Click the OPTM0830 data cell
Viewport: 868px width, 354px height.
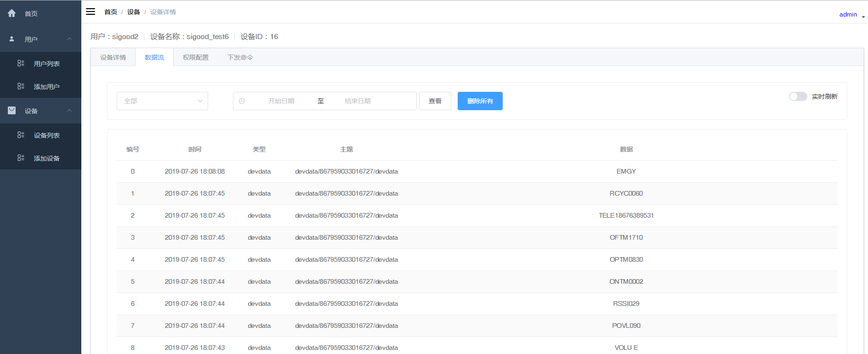[x=626, y=259]
